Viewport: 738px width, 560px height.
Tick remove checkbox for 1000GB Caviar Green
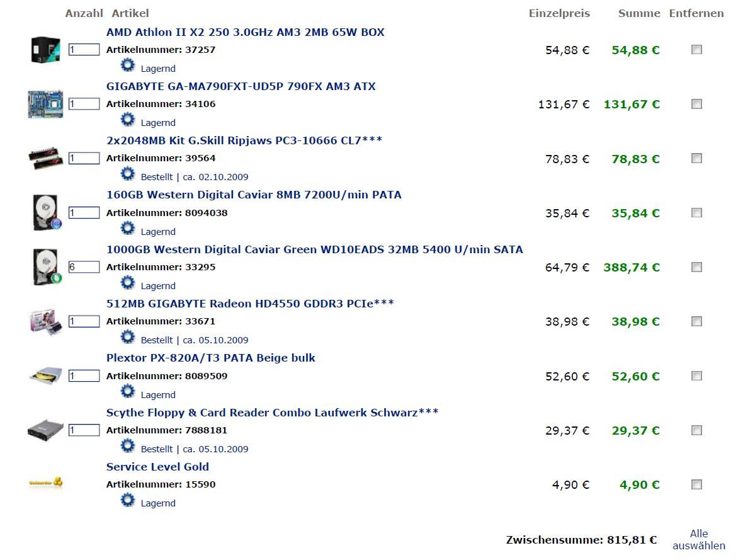click(x=696, y=267)
